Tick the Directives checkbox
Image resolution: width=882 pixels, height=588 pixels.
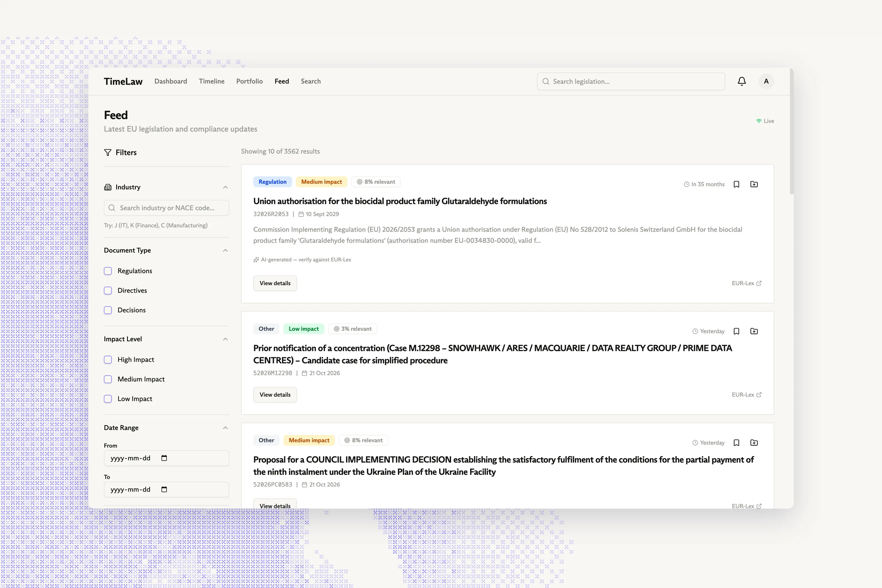(108, 291)
